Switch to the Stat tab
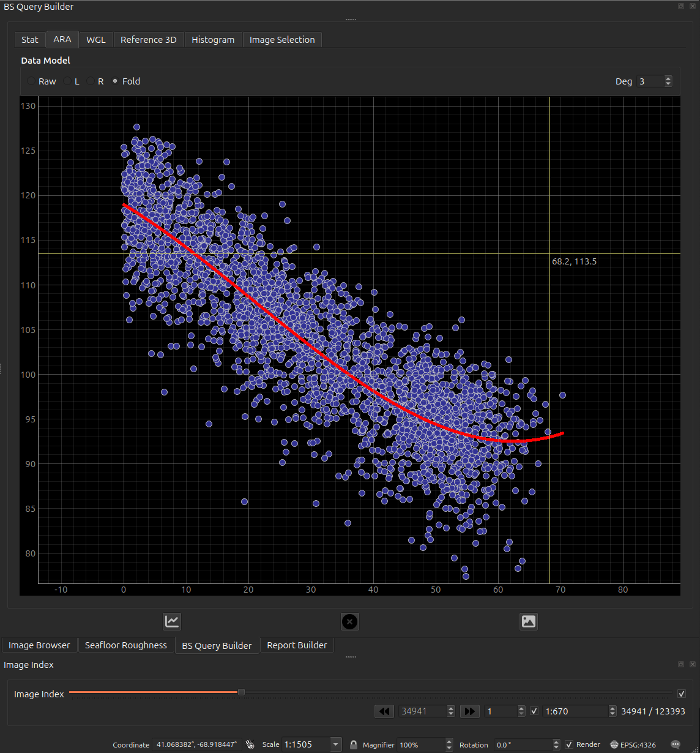The width and height of the screenshot is (700, 753). pos(30,39)
